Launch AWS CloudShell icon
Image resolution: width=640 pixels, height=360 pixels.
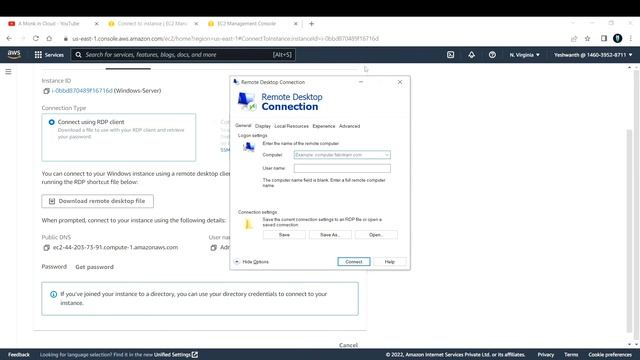[450, 55]
